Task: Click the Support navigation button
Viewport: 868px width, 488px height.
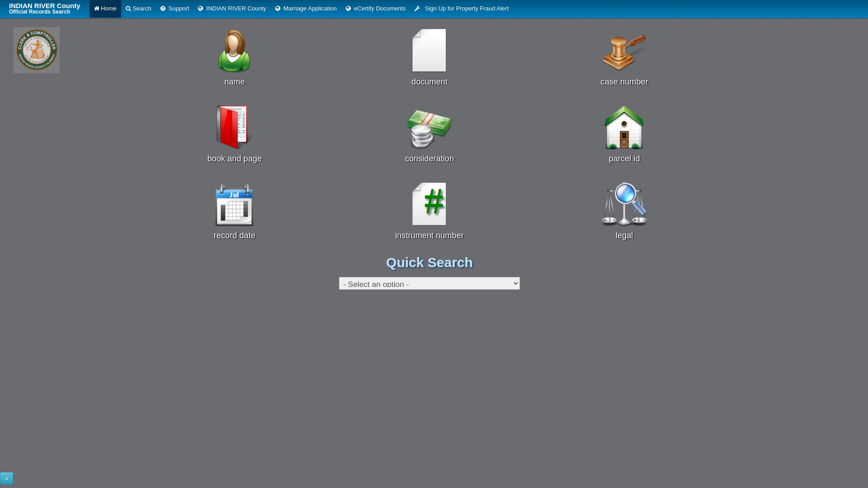Action: coord(174,8)
